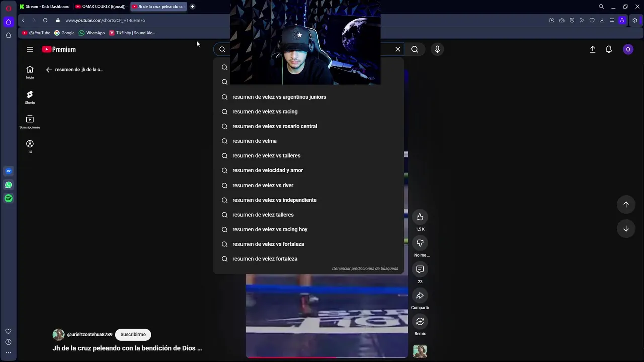This screenshot has width=644, height=362.
Task: Open browser downloads icon
Action: pyautogui.click(x=602, y=20)
